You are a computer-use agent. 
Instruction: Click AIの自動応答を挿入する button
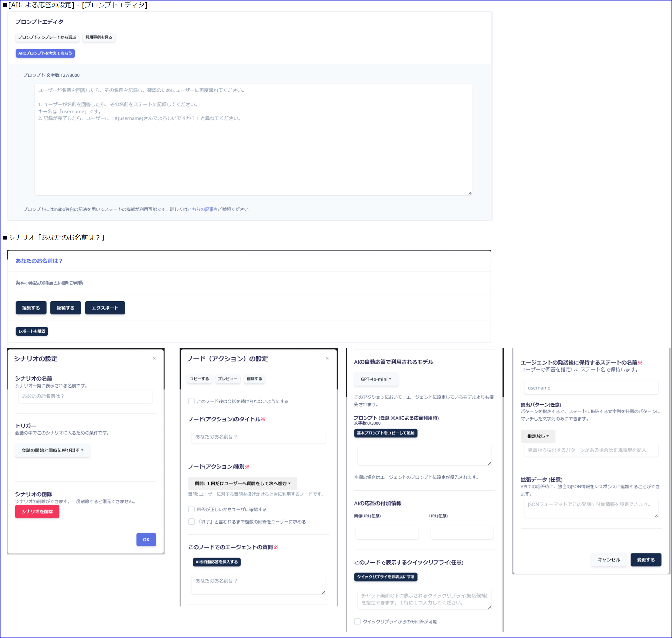(x=217, y=562)
